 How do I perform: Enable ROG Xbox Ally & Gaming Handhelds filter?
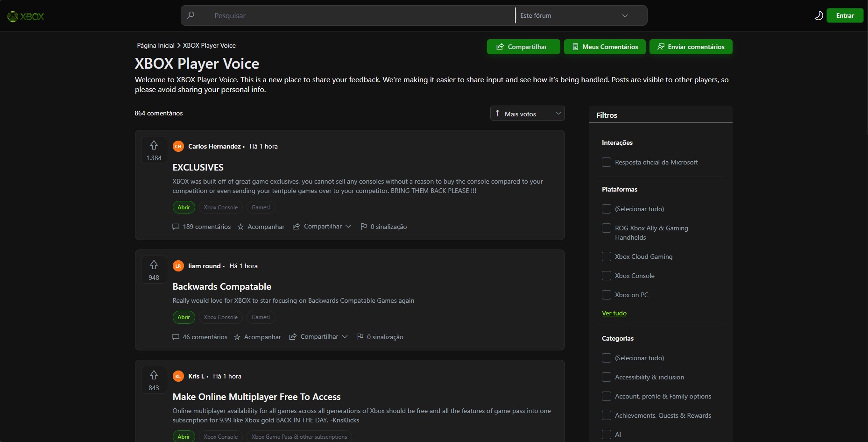coord(607,228)
